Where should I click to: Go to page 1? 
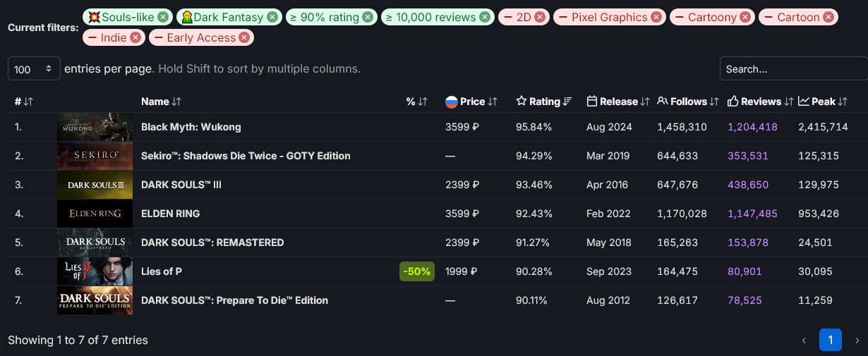point(831,340)
